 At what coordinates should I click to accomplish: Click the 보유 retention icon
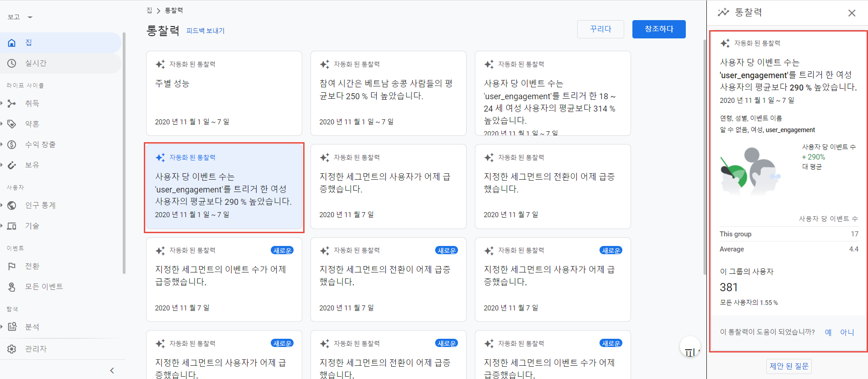pos(12,165)
